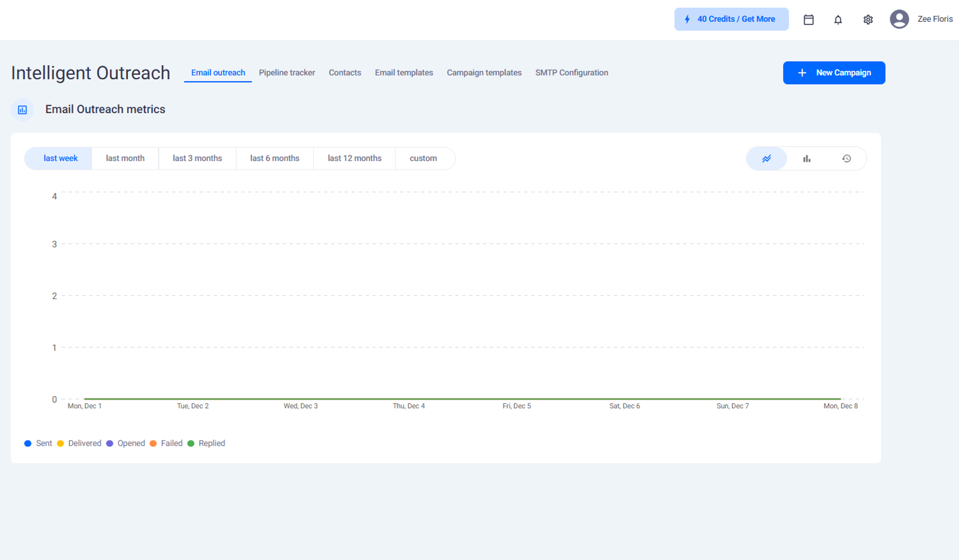
Task: Click the history clock view icon
Action: pos(846,158)
